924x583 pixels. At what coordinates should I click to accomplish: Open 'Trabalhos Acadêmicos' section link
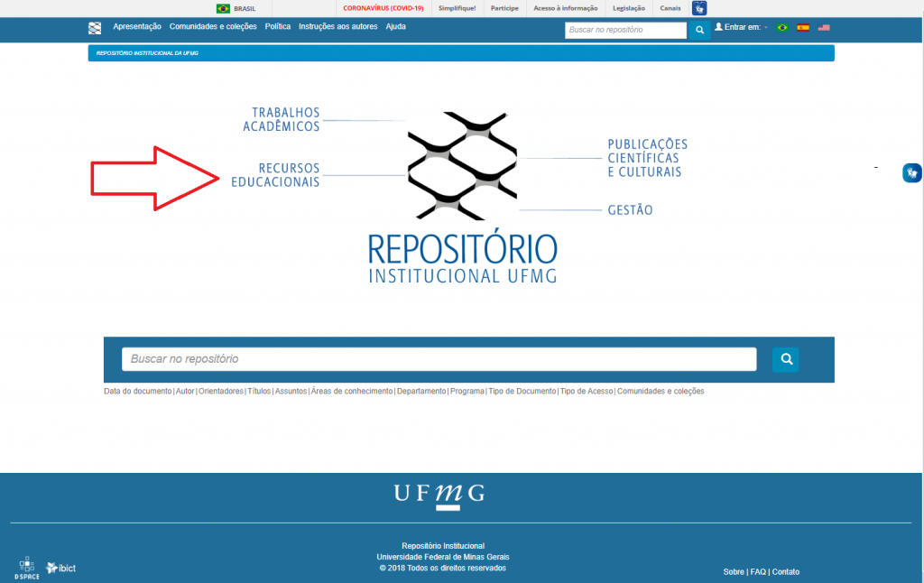[x=281, y=120]
